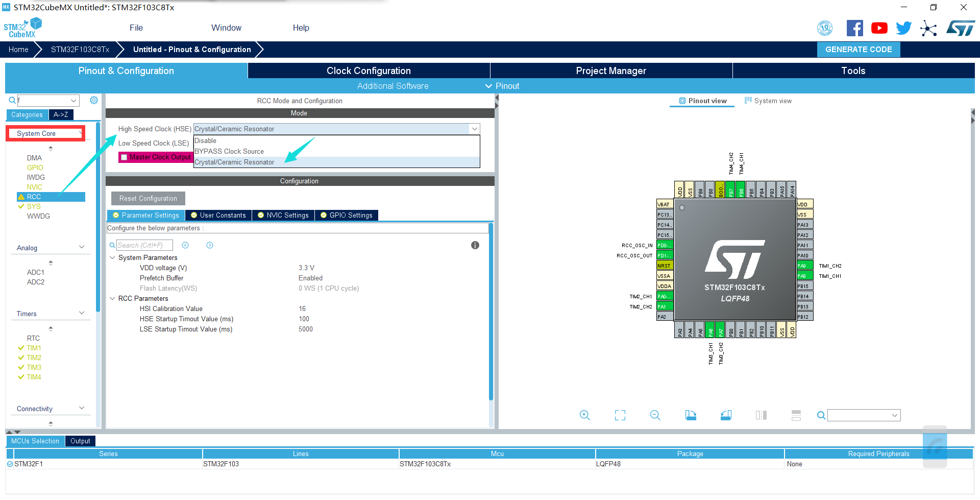Open the File menu
Viewport: 980px width, 500px height.
click(x=136, y=28)
